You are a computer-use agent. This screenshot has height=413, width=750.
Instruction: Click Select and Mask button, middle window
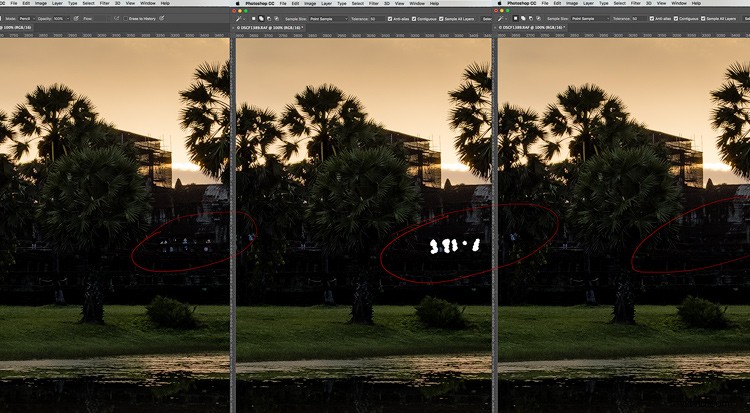[x=486, y=19]
